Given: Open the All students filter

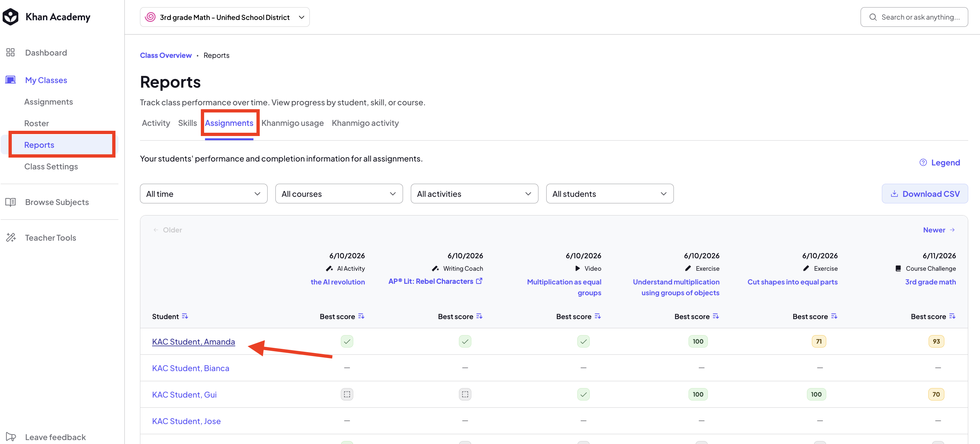Looking at the screenshot, I should pos(610,194).
